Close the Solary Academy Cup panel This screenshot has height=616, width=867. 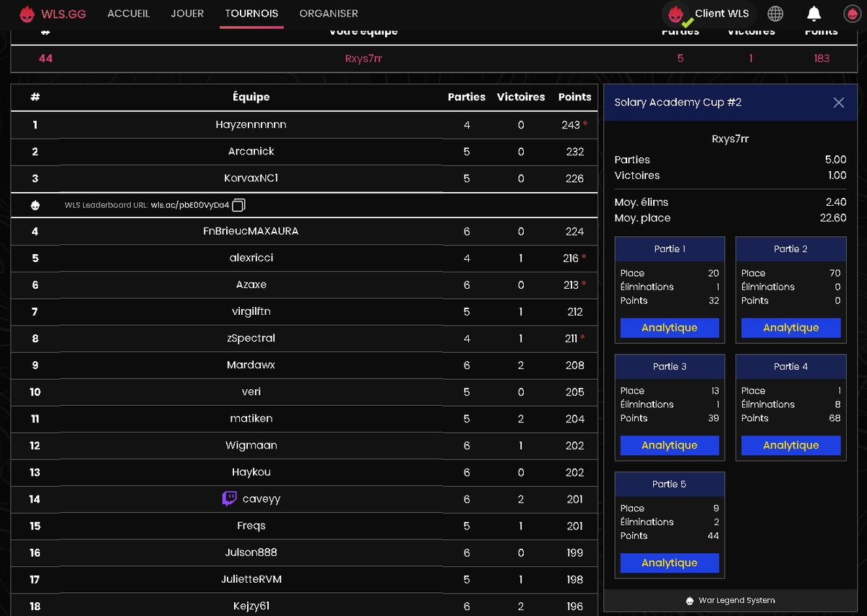(x=839, y=103)
